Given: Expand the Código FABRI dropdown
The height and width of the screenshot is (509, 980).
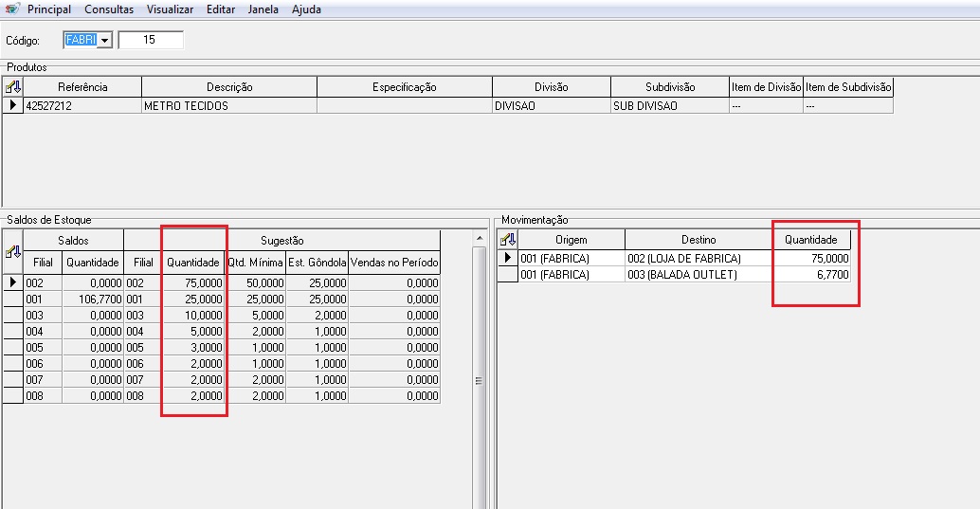Looking at the screenshot, I should (x=105, y=40).
